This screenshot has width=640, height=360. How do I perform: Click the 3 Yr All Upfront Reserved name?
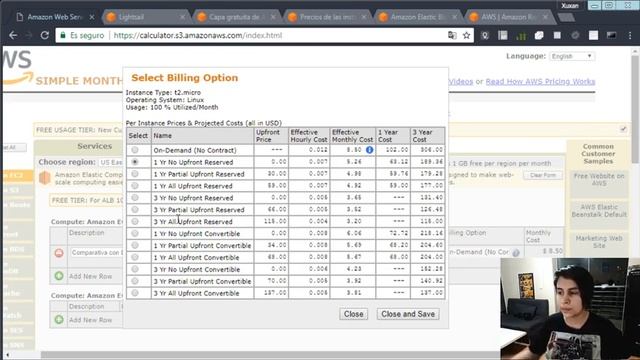click(x=193, y=222)
